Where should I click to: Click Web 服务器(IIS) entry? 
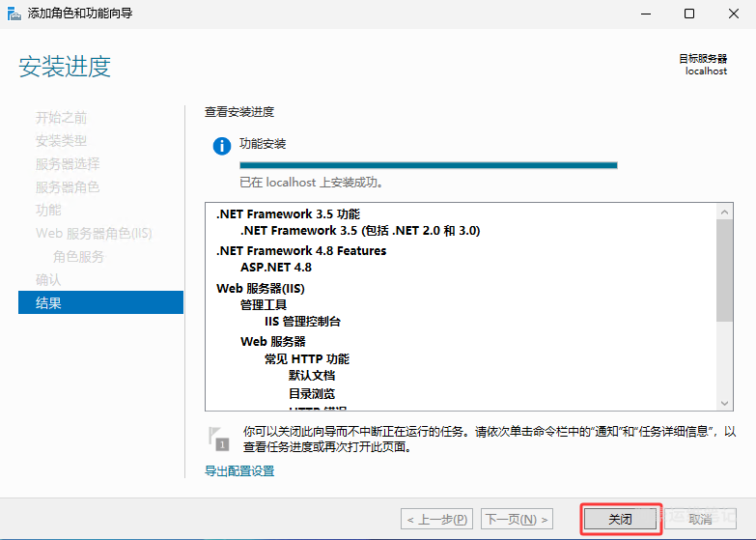point(261,288)
